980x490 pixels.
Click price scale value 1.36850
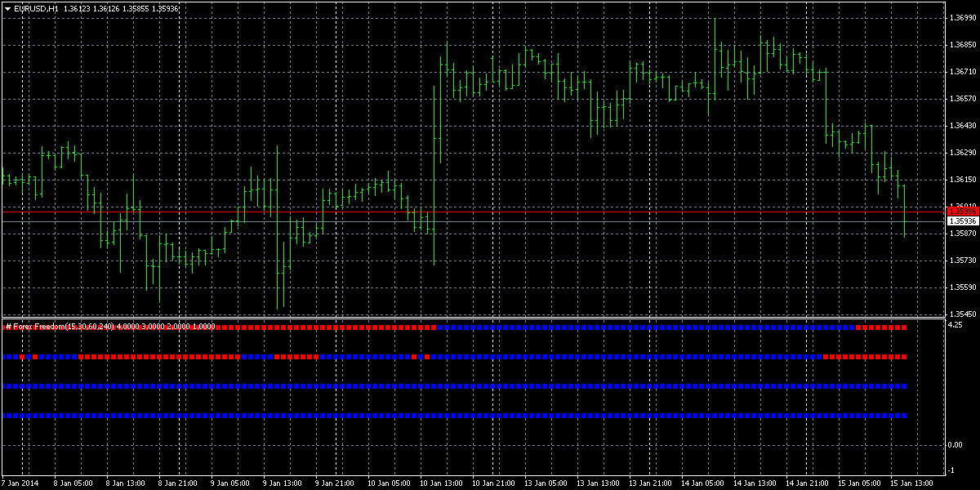pyautogui.click(x=963, y=44)
